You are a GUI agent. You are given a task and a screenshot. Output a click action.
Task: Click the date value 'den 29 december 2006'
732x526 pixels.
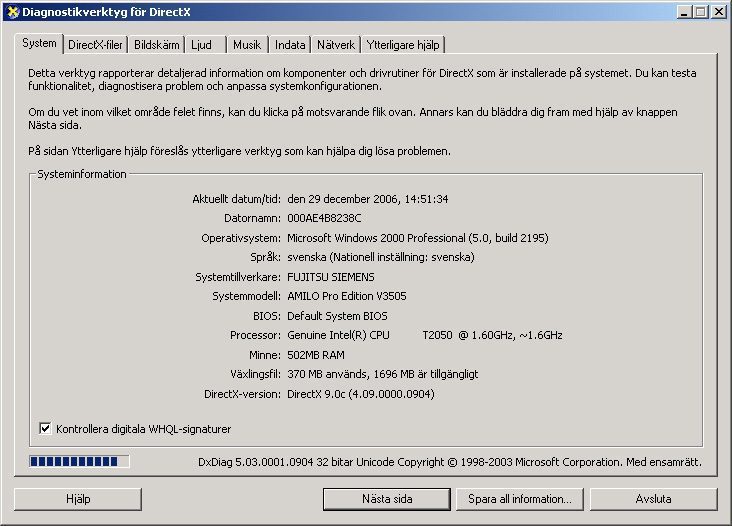coord(343,199)
